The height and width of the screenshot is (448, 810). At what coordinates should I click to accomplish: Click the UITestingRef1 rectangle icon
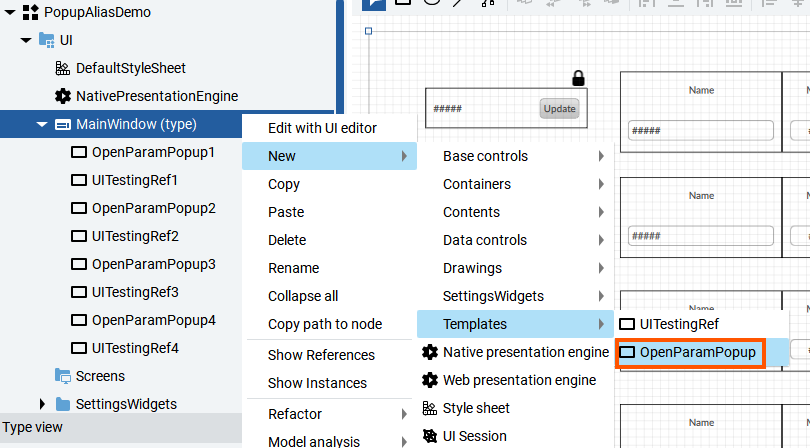pos(79,180)
